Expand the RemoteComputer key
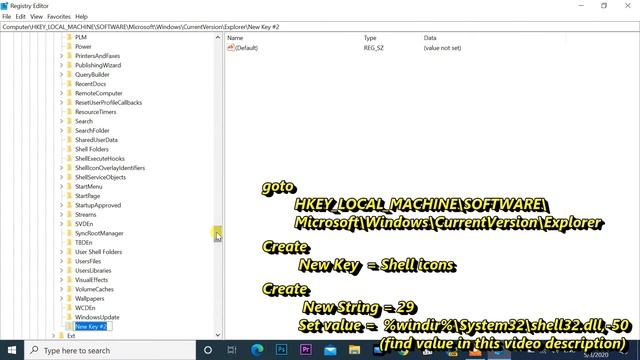 pos(62,93)
